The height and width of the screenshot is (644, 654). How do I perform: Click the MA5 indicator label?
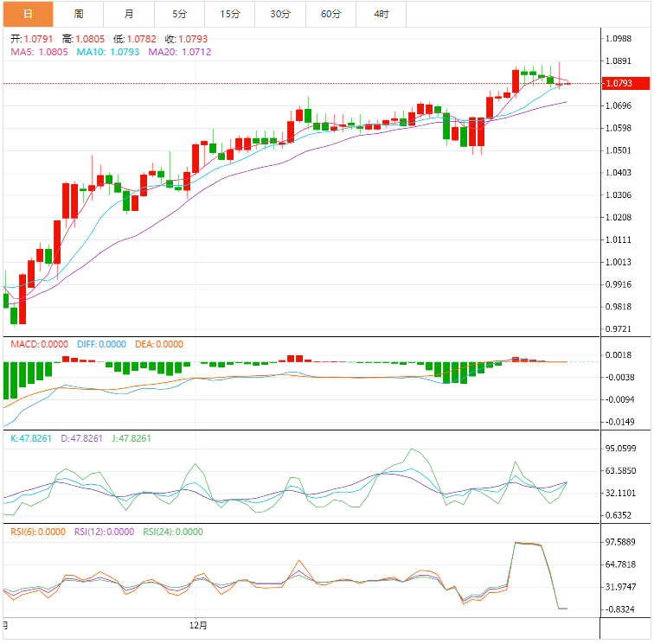(39, 52)
